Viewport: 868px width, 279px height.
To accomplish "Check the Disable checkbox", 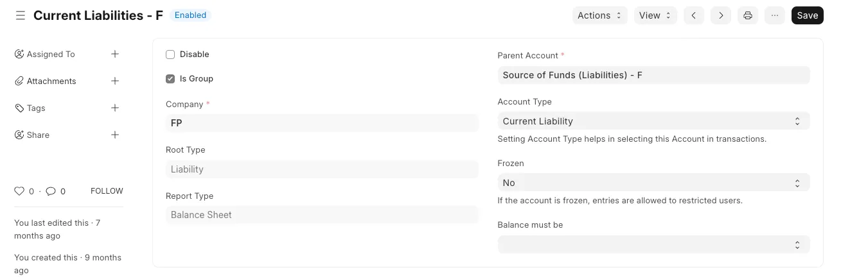I will [170, 55].
